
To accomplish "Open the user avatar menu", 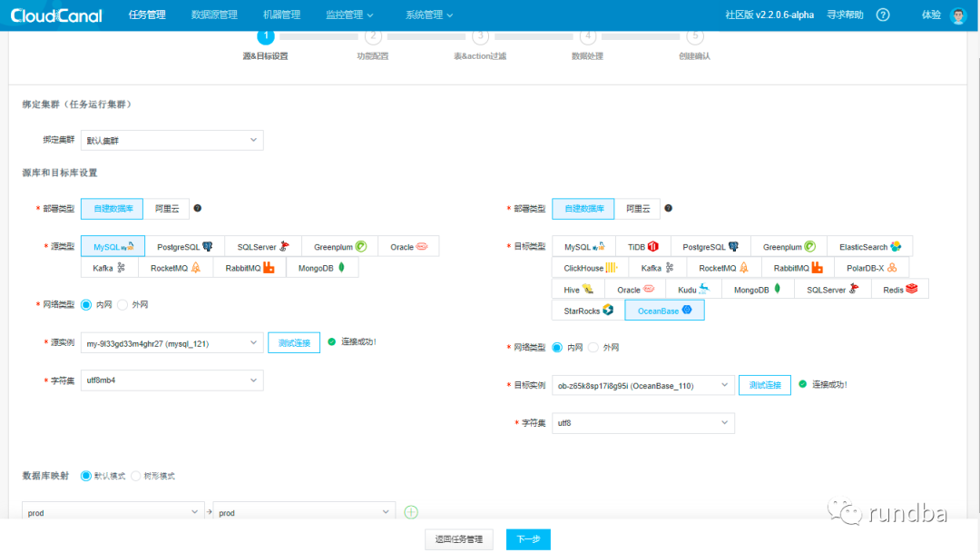I will point(957,15).
